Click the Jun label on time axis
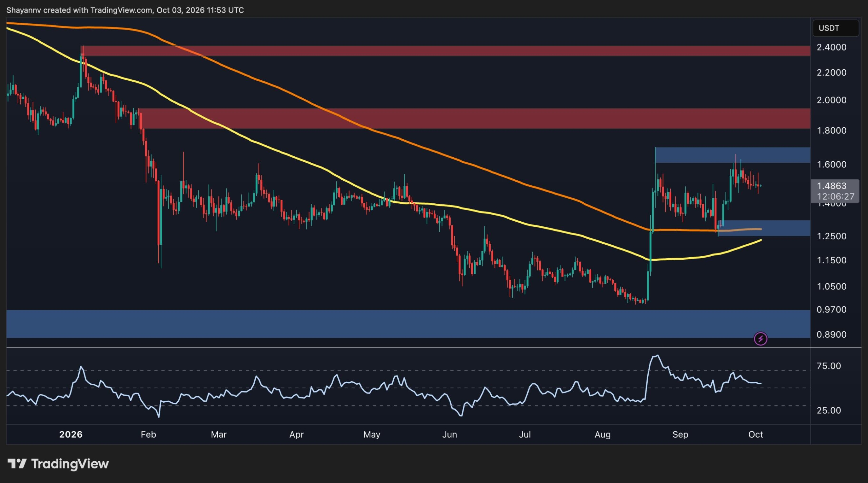This screenshot has width=868, height=483. point(450,435)
